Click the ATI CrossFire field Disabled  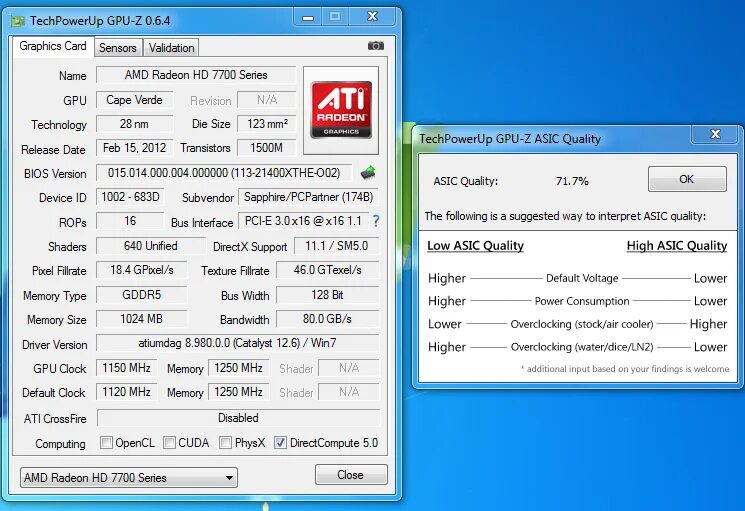tap(238, 418)
